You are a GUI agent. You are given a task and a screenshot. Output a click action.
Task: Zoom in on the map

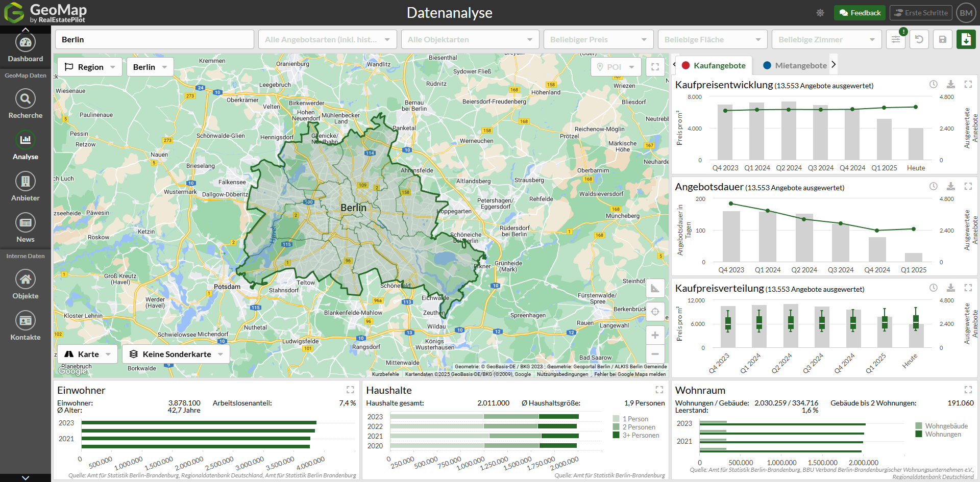point(655,335)
